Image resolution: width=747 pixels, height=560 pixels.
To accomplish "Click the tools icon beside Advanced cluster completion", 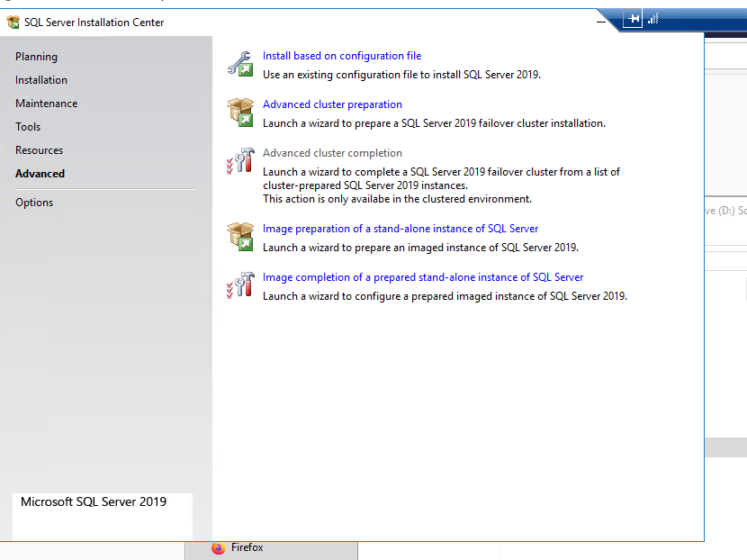I will coord(240,160).
